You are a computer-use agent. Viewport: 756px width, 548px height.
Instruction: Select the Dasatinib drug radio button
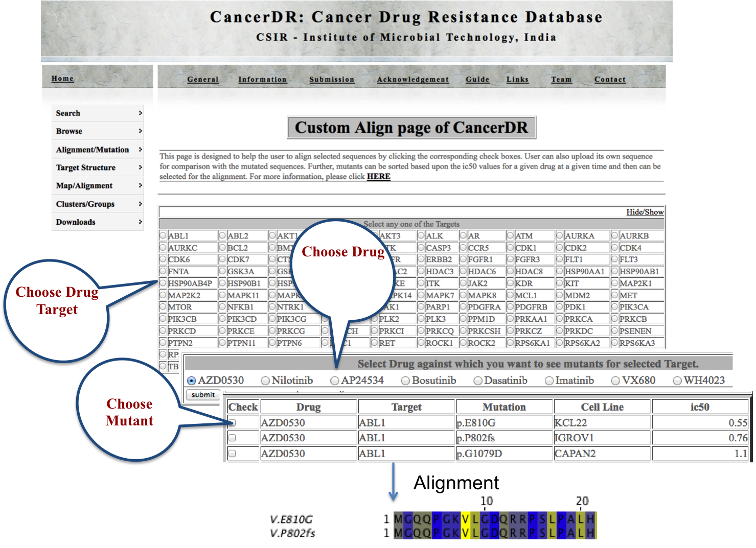[x=478, y=380]
